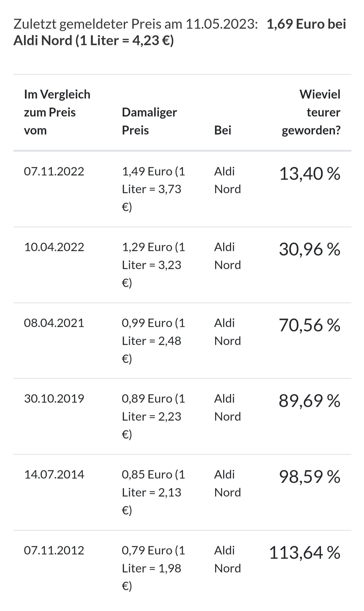Click the 0,79 Euro price cell
The height and width of the screenshot is (611, 364).
(x=153, y=568)
